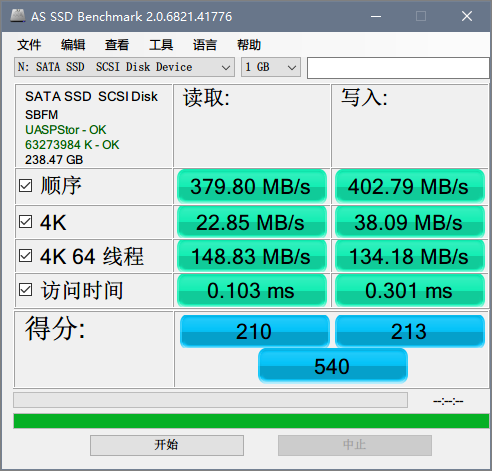Open the 查看 menu
The image size is (492, 471).
(x=117, y=45)
